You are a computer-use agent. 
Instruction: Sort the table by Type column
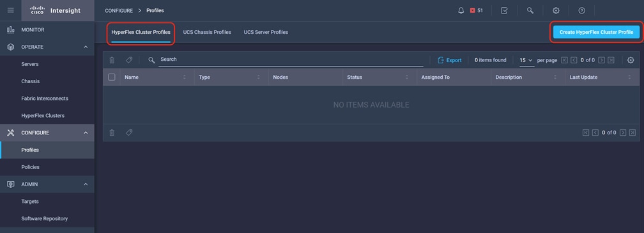click(259, 77)
